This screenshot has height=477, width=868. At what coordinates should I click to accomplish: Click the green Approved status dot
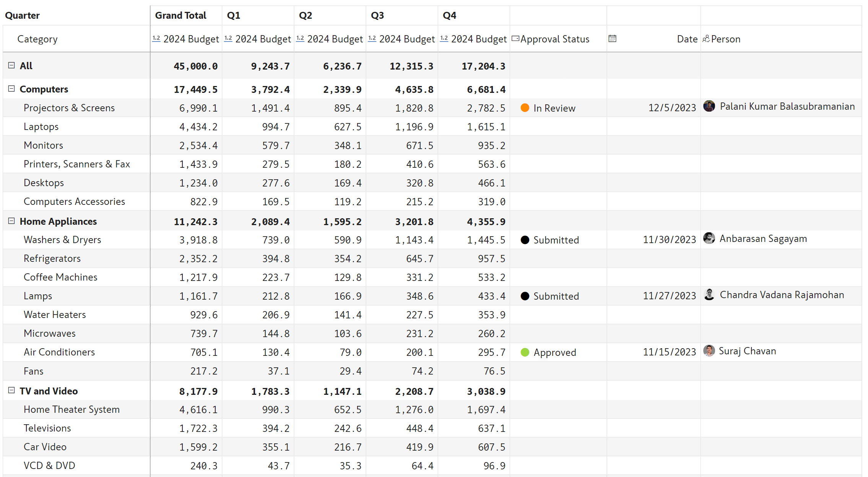(525, 352)
